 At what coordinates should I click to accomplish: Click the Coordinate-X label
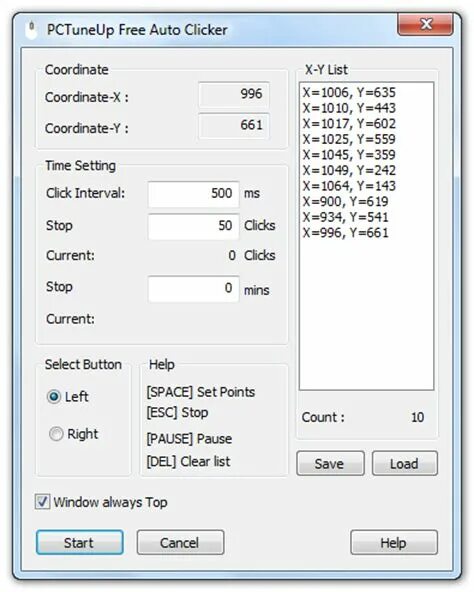(x=86, y=97)
